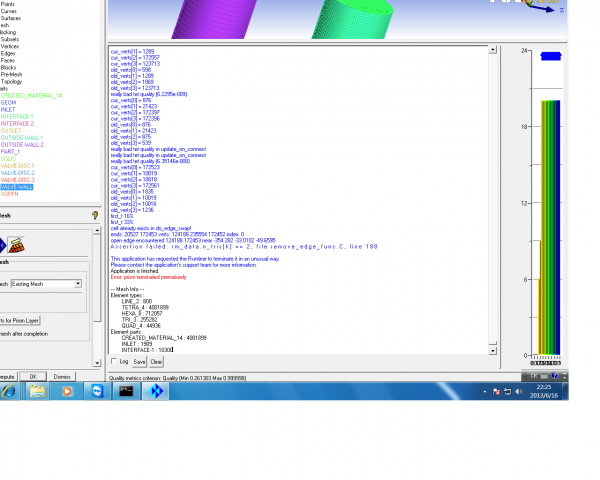The width and height of the screenshot is (600, 480).
Task: Select Surfaces in the model tree
Action: click(11, 18)
